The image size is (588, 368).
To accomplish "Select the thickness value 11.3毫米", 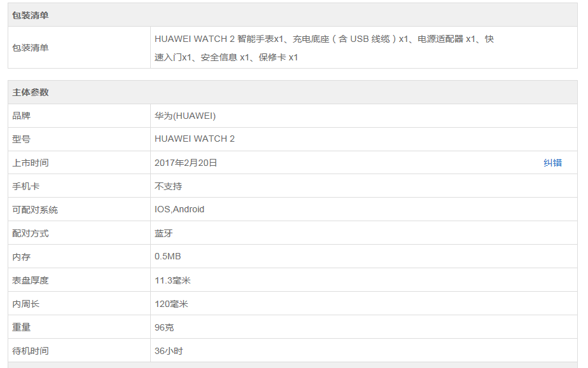I will (x=173, y=280).
